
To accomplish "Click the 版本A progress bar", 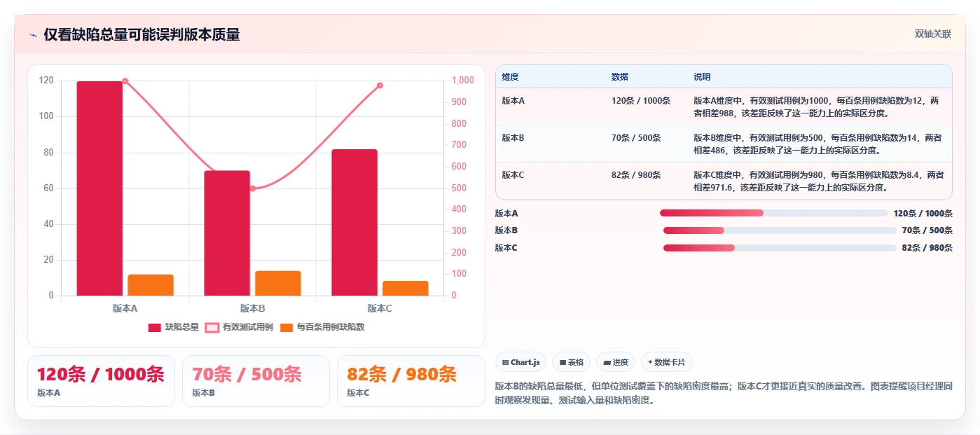I will click(773, 213).
